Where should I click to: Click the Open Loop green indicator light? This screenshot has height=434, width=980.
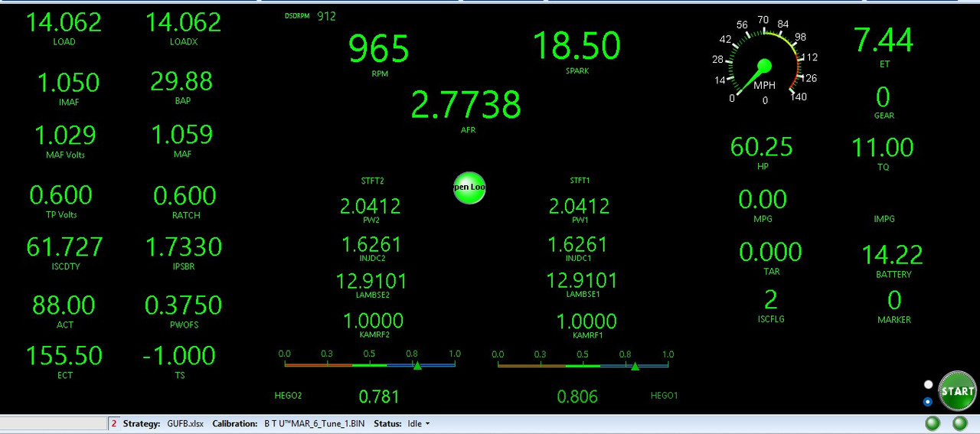[x=469, y=188]
